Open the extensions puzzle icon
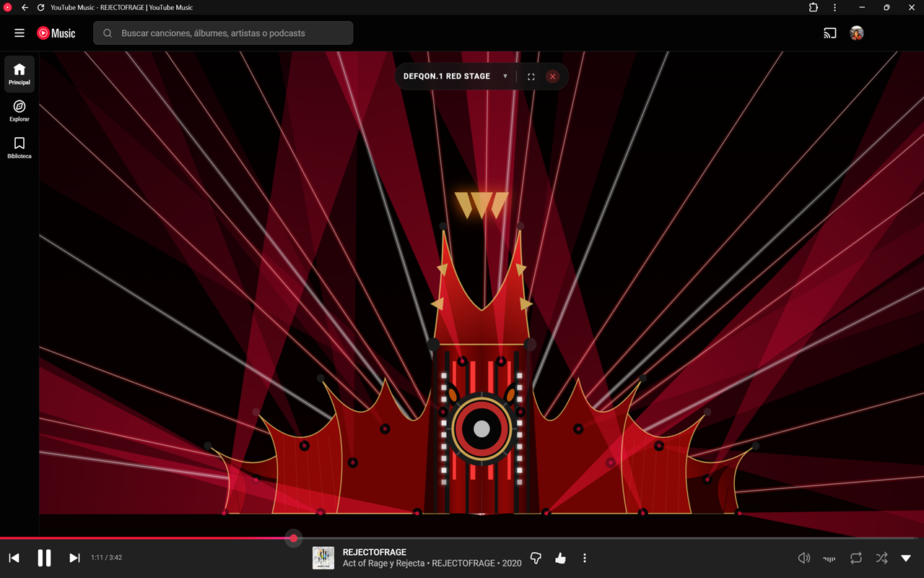 [814, 7]
